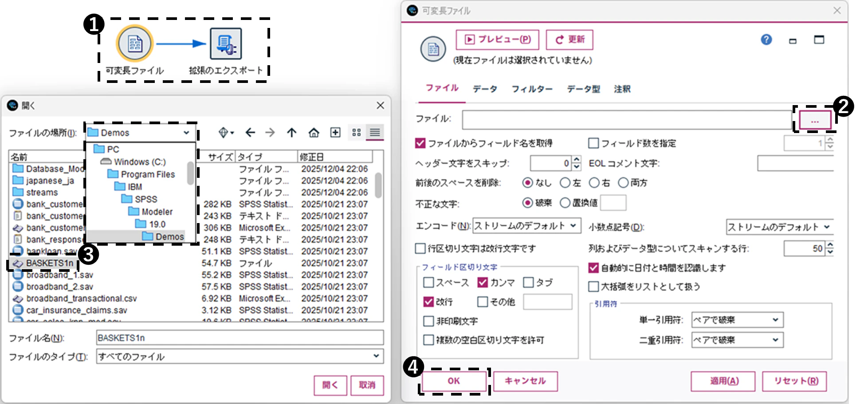Screen dimensions: 868x404
Task: Click the プレビュー button
Action: click(497, 39)
